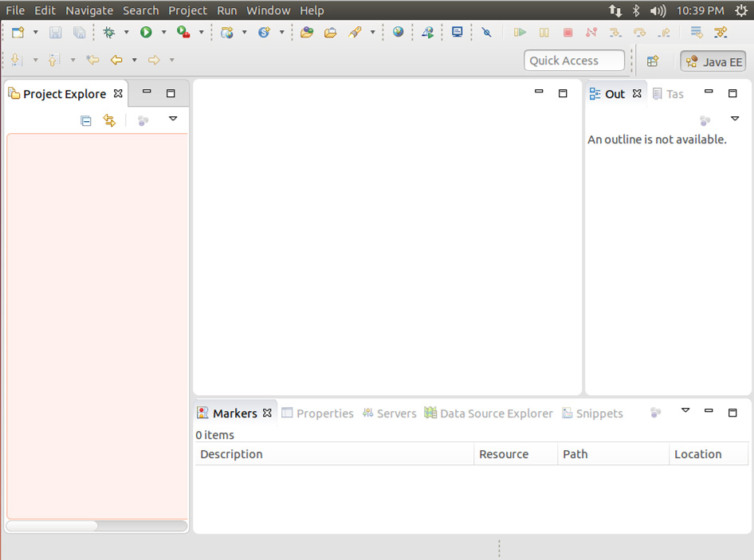Switch to the Properties tab

[318, 413]
